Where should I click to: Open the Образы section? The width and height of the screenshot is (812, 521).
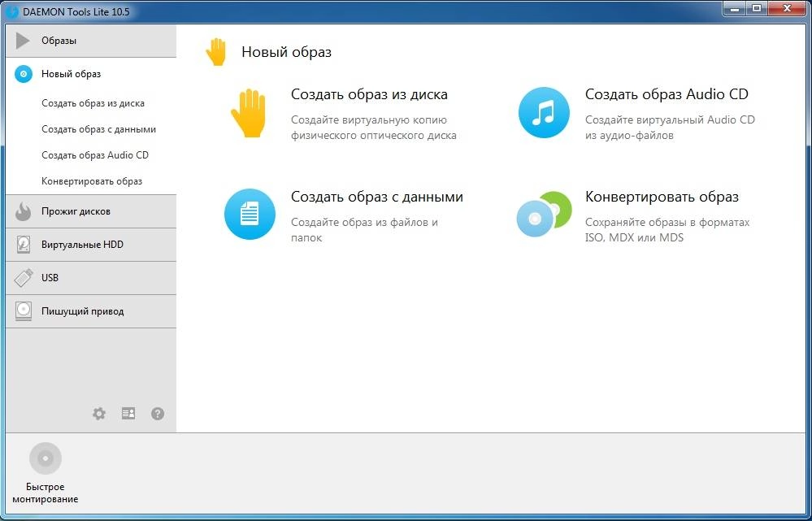pyautogui.click(x=90, y=41)
